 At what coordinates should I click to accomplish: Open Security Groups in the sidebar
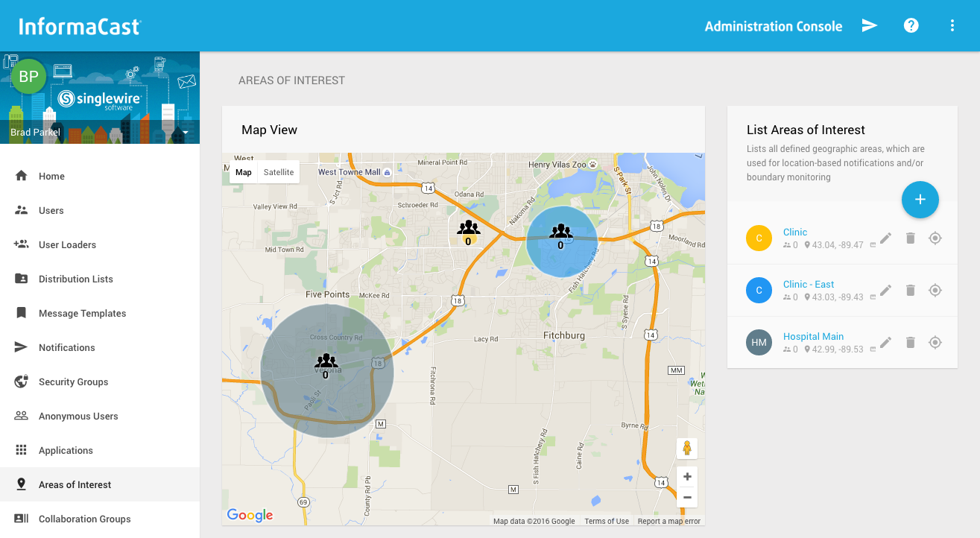[100, 382]
